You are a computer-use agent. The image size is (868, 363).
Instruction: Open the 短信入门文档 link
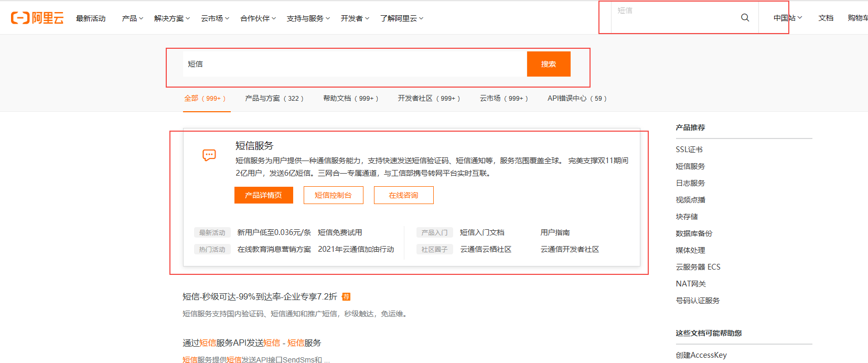click(x=482, y=232)
